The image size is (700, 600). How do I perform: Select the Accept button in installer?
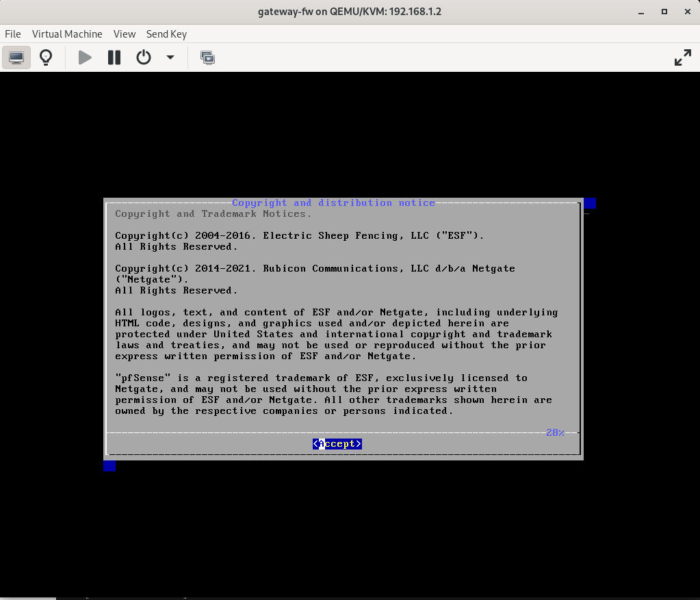(x=337, y=444)
